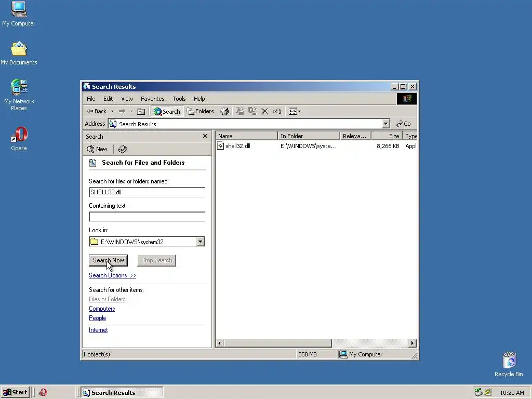Click the tray icon left of the clock
Screen dimensions: 532x399
click(488, 393)
